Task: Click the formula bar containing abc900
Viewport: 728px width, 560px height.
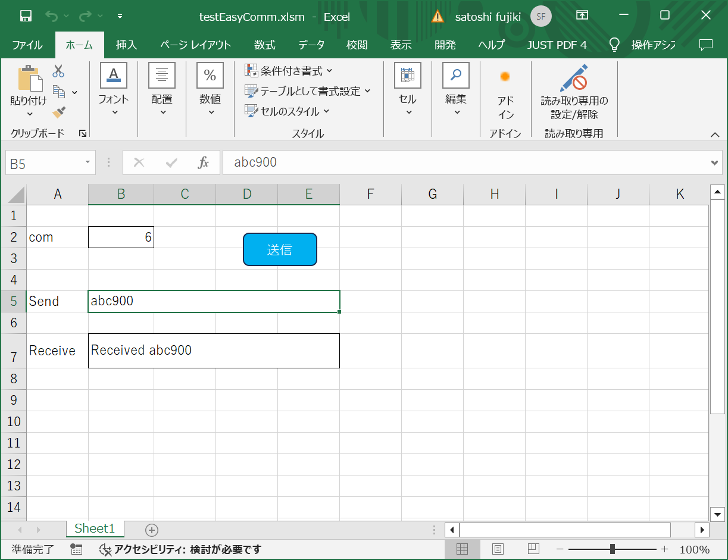Action: pyautogui.click(x=465, y=162)
